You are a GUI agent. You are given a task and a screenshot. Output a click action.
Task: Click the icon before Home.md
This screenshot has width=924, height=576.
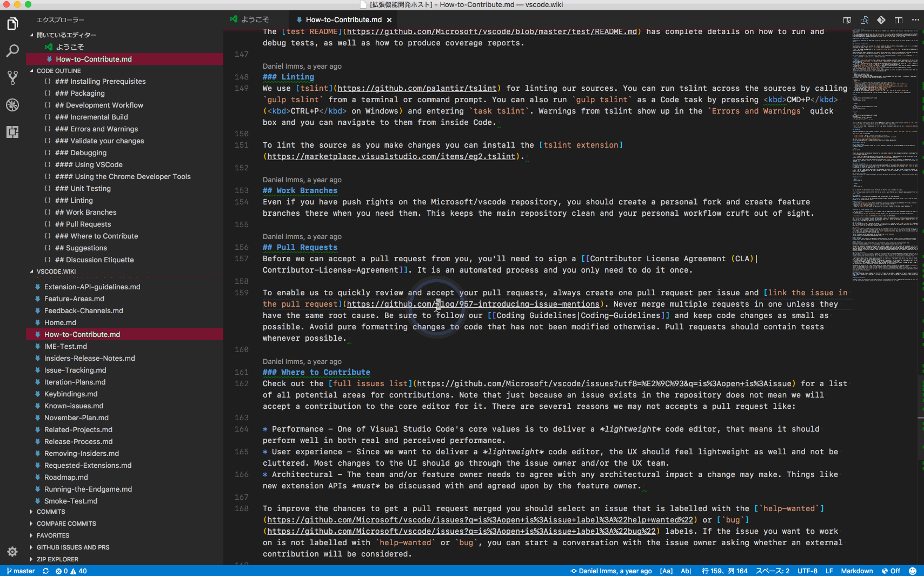tap(37, 322)
